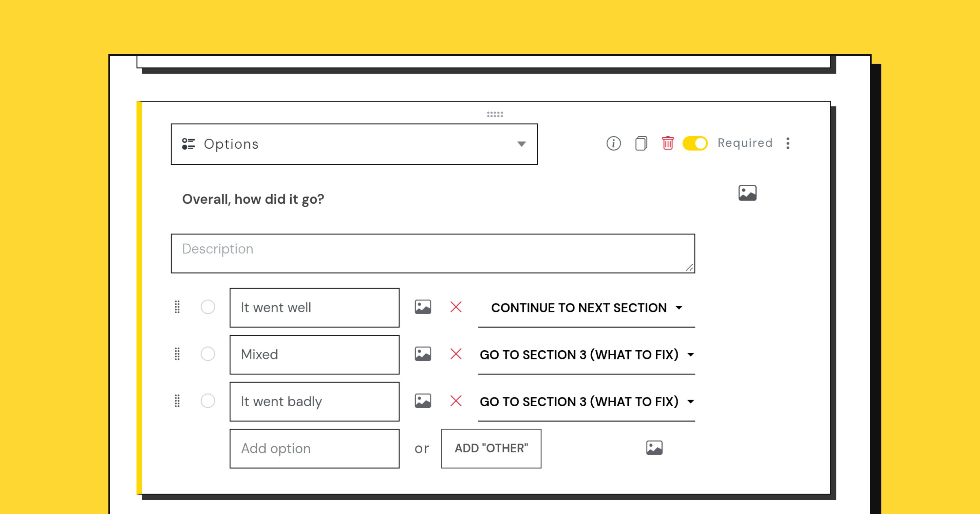980x514 pixels.
Task: Open 'Continue to next section' dropdown
Action: pos(587,307)
